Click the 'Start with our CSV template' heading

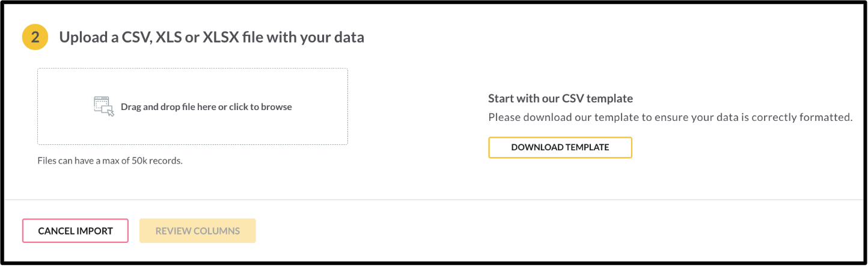click(561, 99)
